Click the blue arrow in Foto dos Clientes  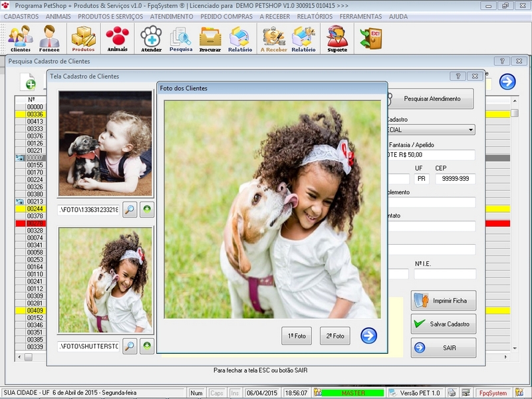click(368, 336)
